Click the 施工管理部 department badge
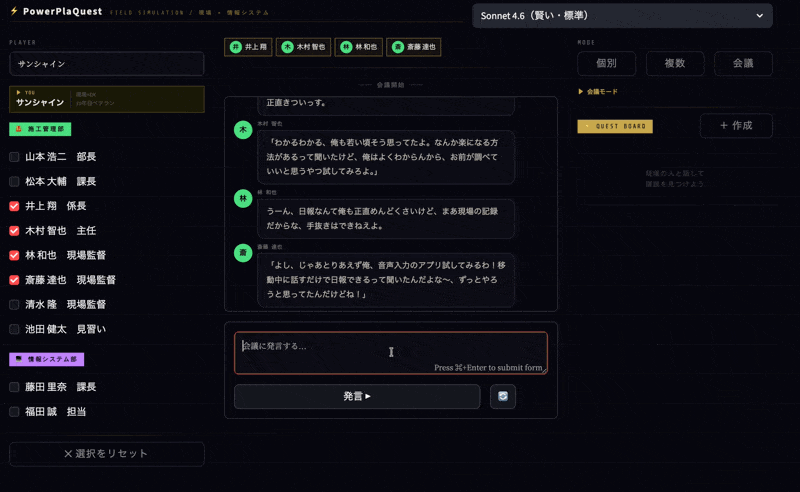 click(x=40, y=129)
